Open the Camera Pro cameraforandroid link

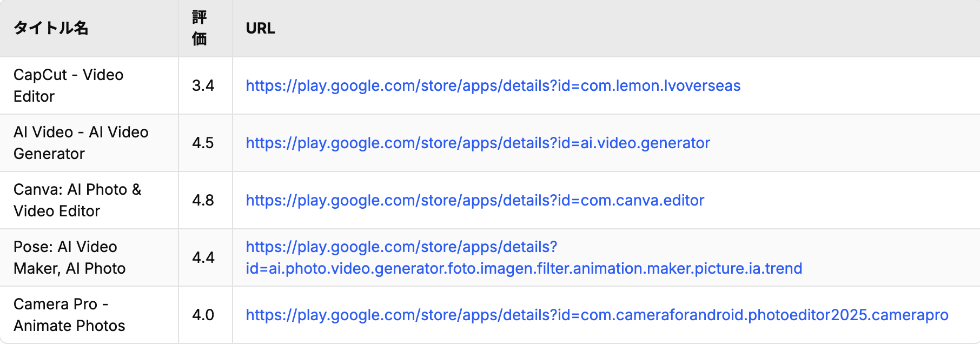(x=597, y=315)
